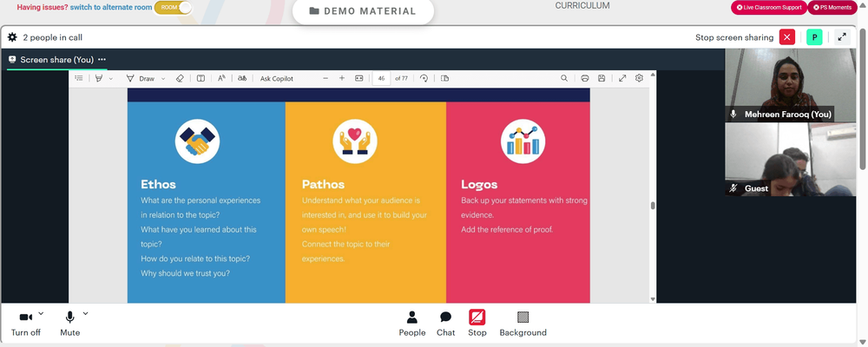Screen dimensions: 868x347
Task: Click the green P participant avatar
Action: [x=814, y=37]
